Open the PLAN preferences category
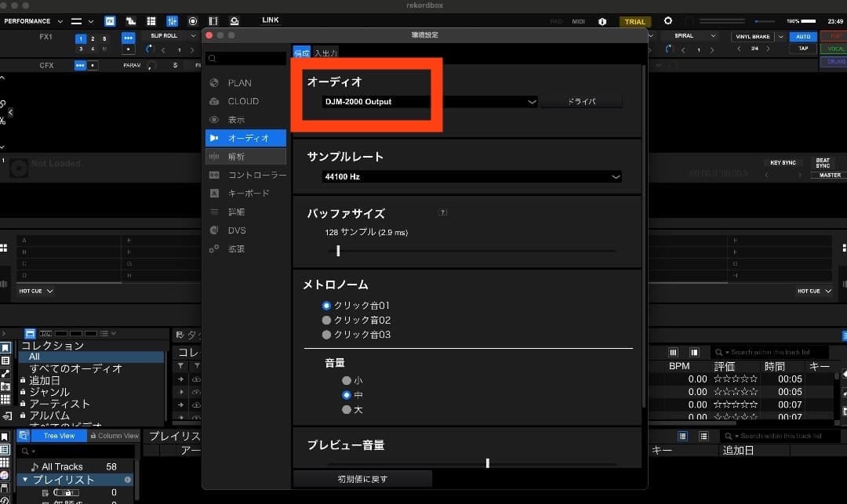Viewport: 847px width, 504px height. pos(239,83)
